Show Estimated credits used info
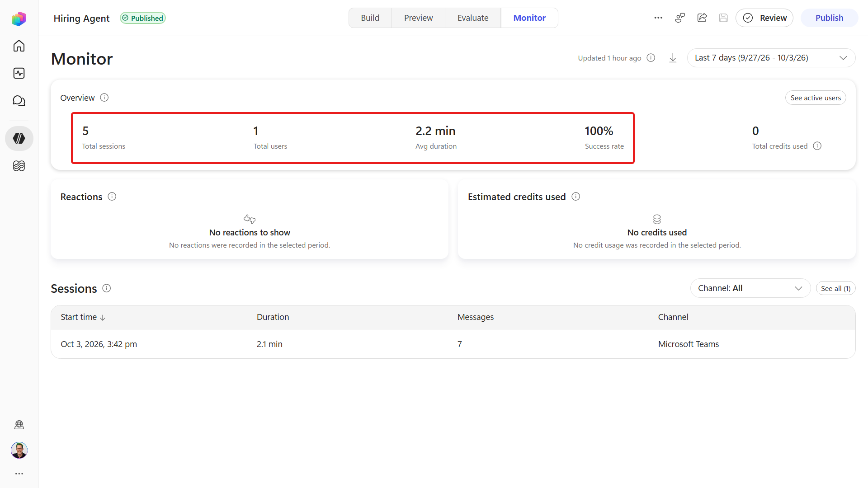This screenshot has width=868, height=488. point(576,197)
